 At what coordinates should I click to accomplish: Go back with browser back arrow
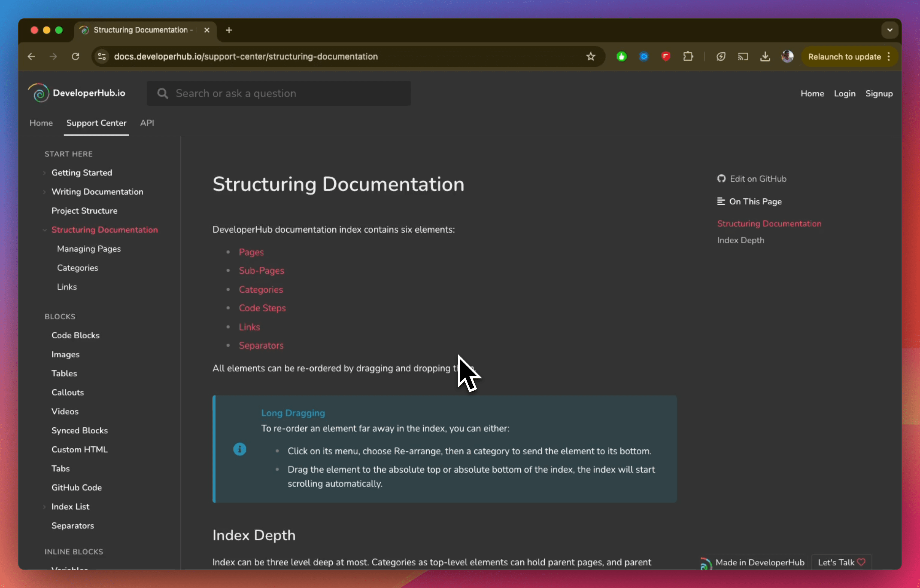[x=31, y=57]
